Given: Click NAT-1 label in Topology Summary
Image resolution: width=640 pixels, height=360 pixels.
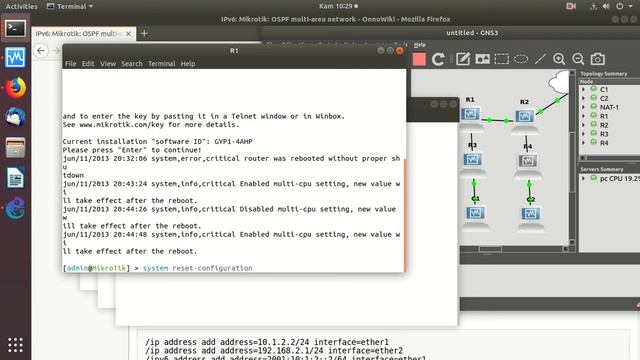Looking at the screenshot, I should pyautogui.click(x=609, y=107).
